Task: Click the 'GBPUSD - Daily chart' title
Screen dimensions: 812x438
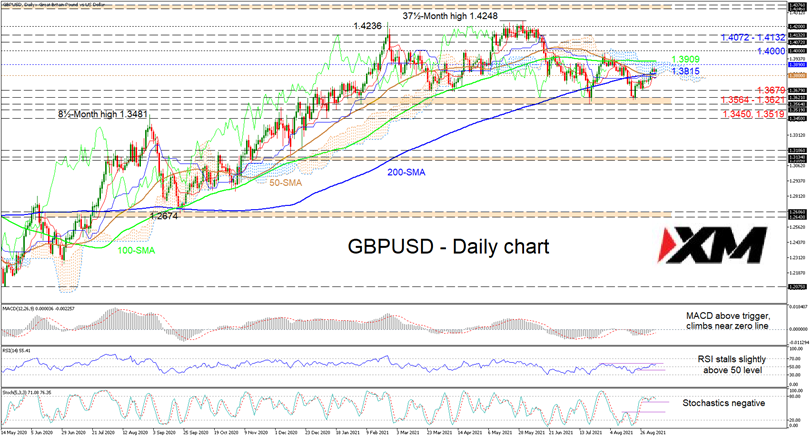Action: [448, 246]
